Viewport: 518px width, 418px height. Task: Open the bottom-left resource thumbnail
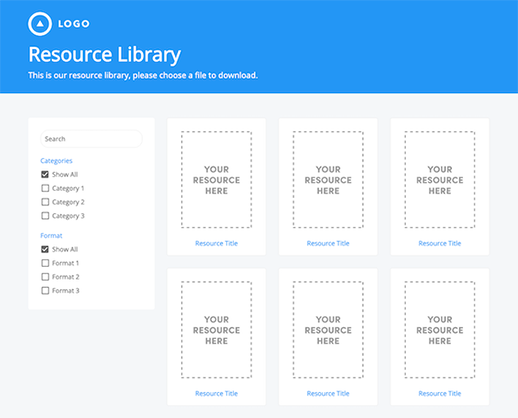click(216, 330)
